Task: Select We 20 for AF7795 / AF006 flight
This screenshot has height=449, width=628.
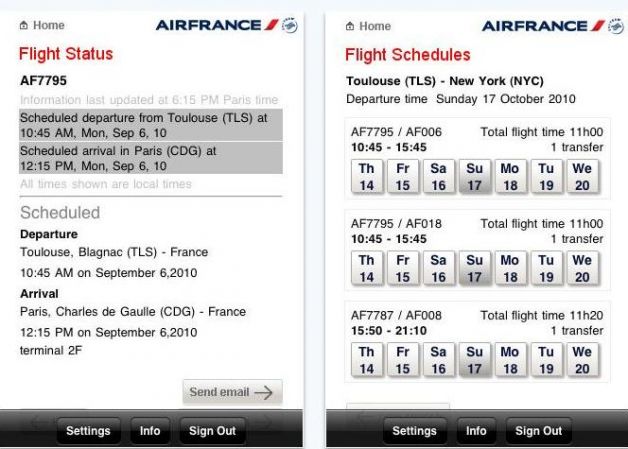Action: click(582, 177)
